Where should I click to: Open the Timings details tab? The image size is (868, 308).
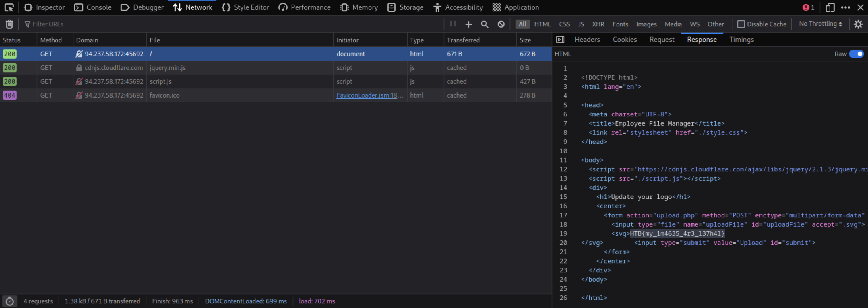point(741,39)
